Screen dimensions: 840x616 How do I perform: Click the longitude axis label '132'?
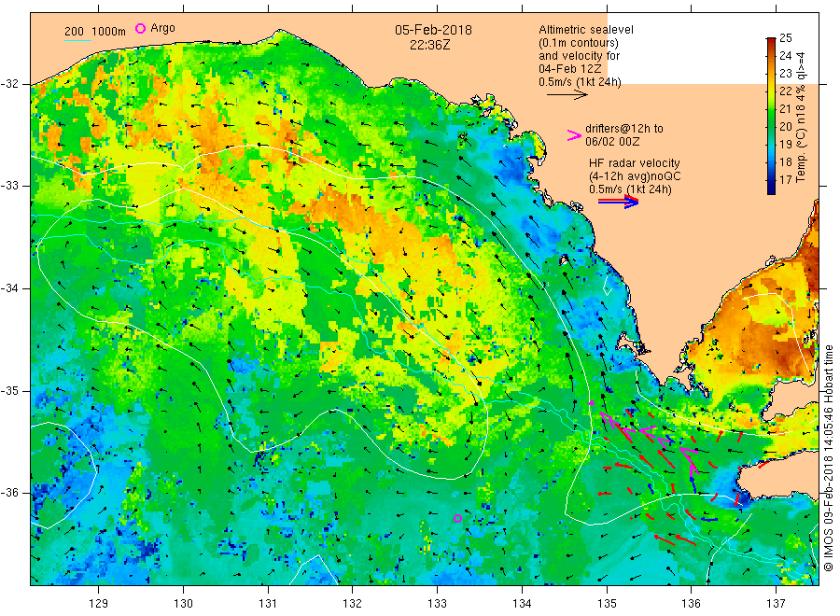pyautogui.click(x=353, y=604)
